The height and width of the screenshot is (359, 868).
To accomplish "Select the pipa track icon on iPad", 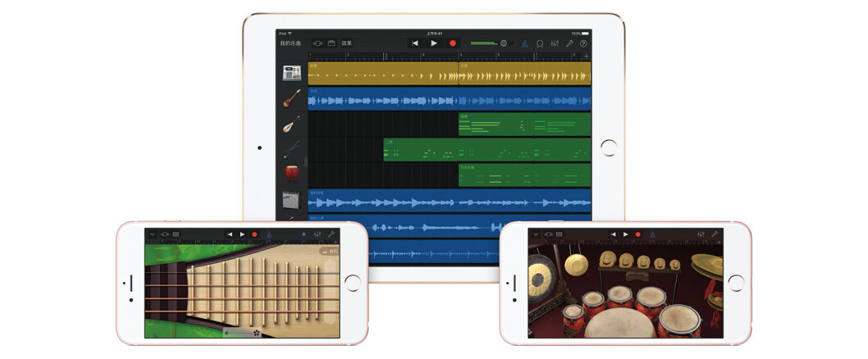I will [x=292, y=124].
